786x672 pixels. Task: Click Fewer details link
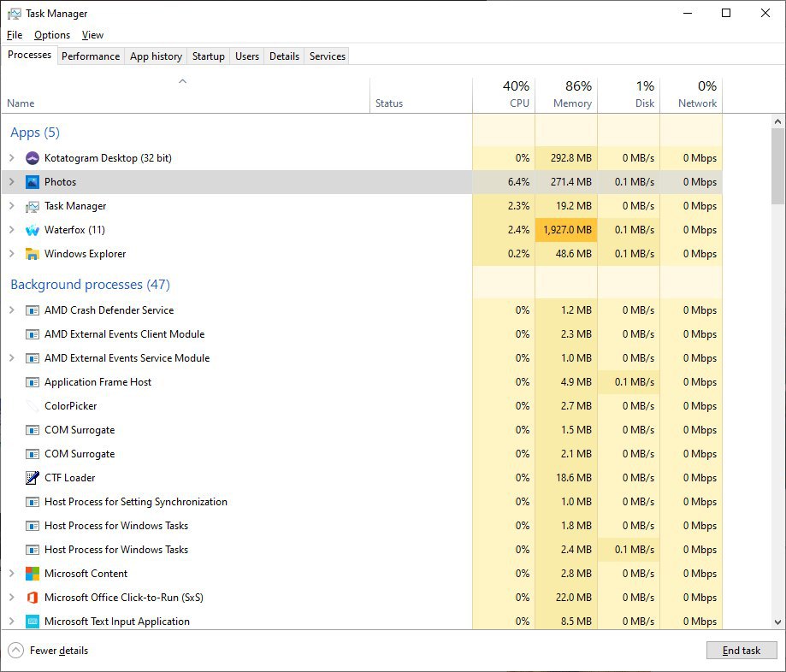[x=59, y=651]
